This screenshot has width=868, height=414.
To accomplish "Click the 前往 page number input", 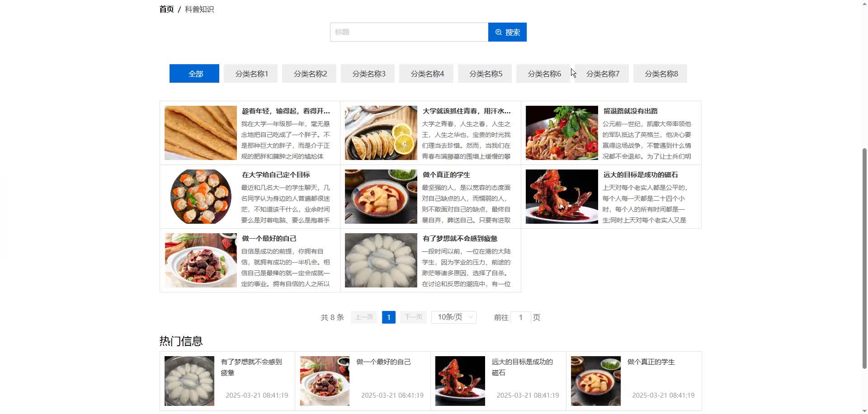I will coord(520,317).
